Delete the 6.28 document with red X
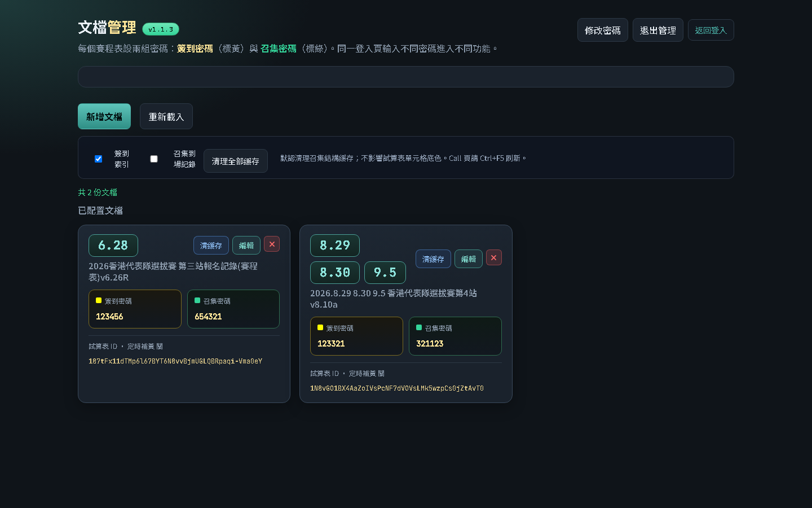Screen dimensions: 812x508 272,244
